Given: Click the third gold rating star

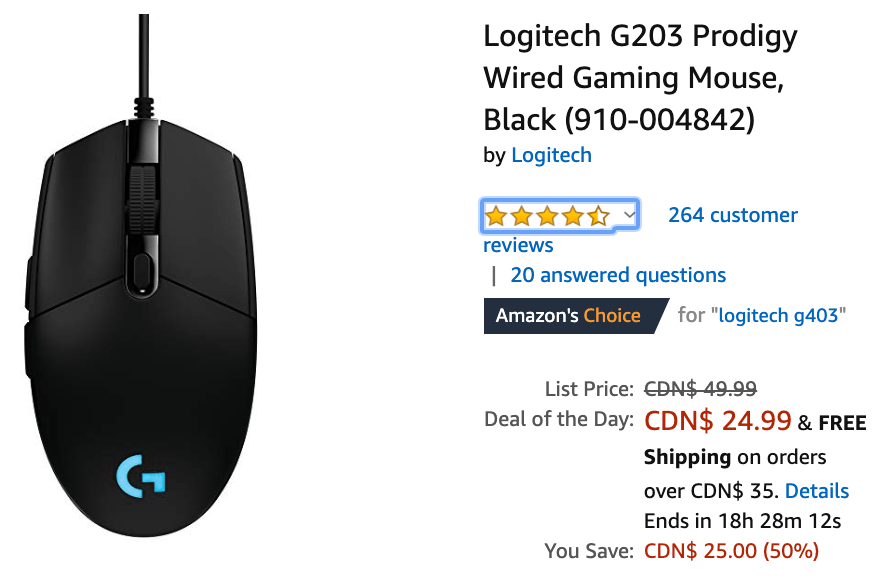Looking at the screenshot, I should click(x=548, y=216).
